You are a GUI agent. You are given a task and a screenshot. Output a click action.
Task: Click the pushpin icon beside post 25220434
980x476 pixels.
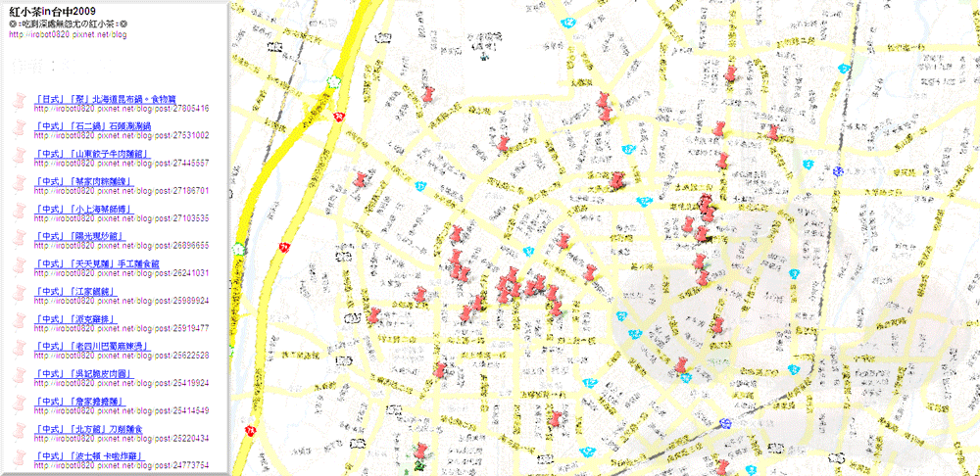click(x=21, y=431)
